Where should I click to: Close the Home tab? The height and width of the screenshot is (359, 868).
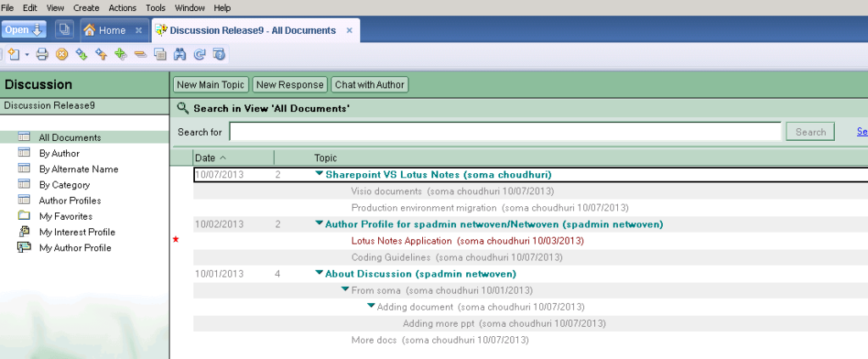click(x=139, y=31)
